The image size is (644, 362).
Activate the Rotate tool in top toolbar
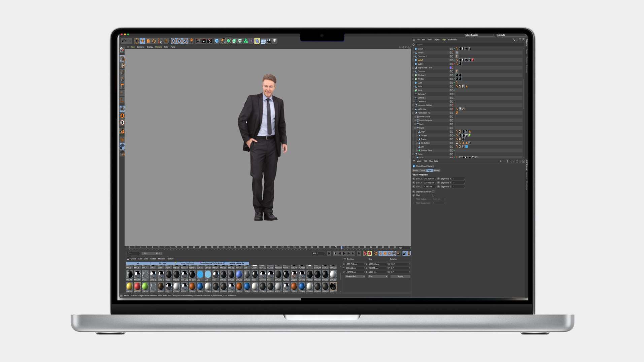pos(154,41)
